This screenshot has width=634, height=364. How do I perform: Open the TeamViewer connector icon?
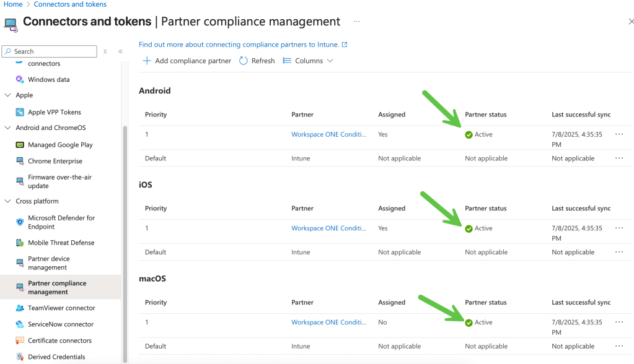tap(20, 308)
